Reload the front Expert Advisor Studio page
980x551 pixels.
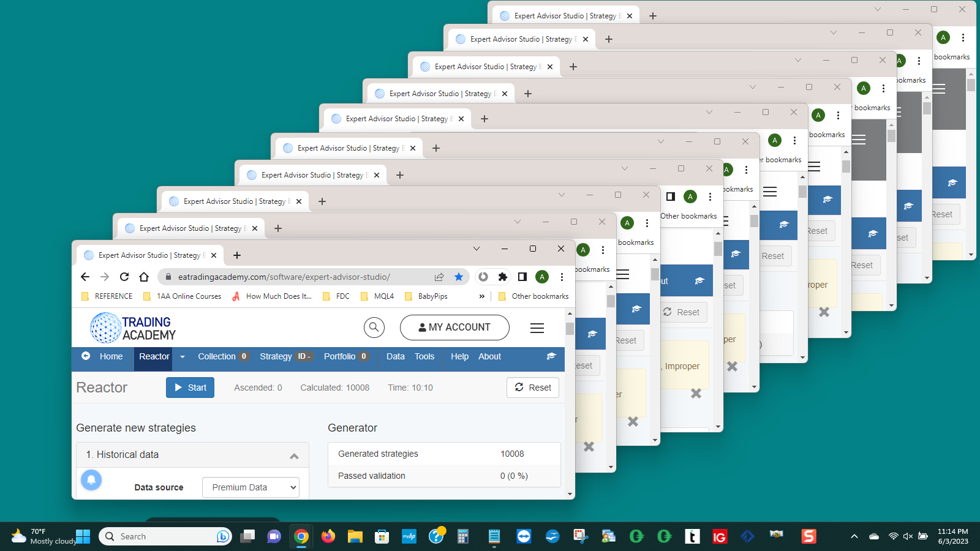point(124,277)
